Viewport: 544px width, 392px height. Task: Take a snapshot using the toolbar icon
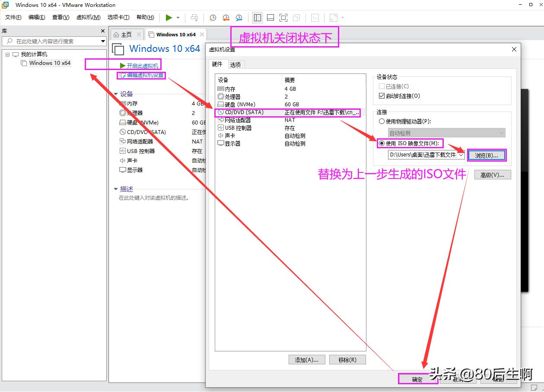pyautogui.click(x=212, y=18)
